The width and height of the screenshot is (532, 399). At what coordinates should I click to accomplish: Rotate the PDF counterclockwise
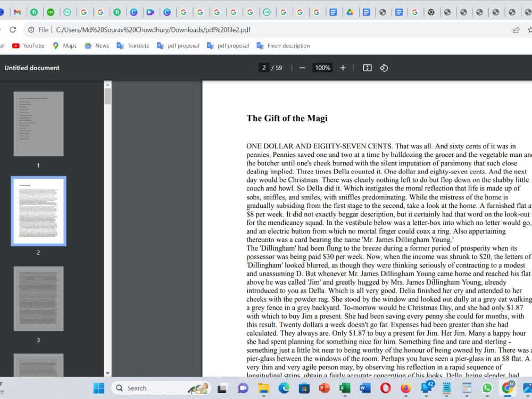tap(384, 68)
